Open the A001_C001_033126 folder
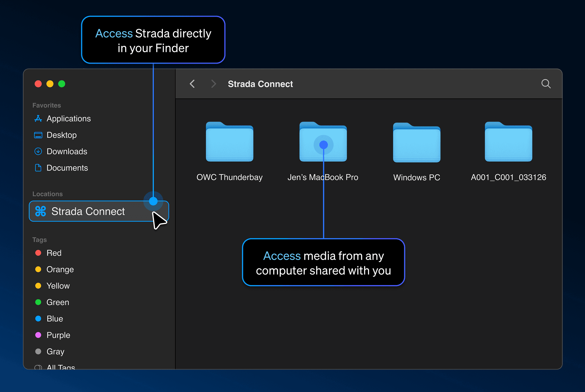Screen dimensions: 585x392 point(508,142)
